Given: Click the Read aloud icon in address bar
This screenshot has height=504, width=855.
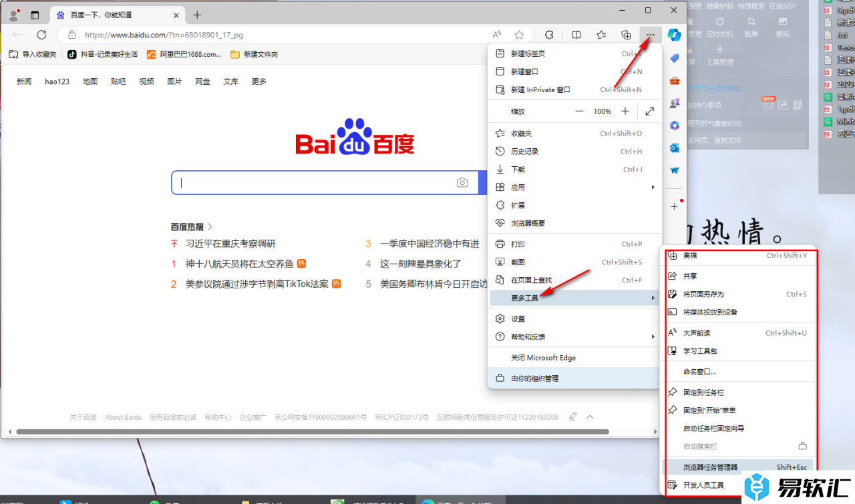Looking at the screenshot, I should point(497,35).
